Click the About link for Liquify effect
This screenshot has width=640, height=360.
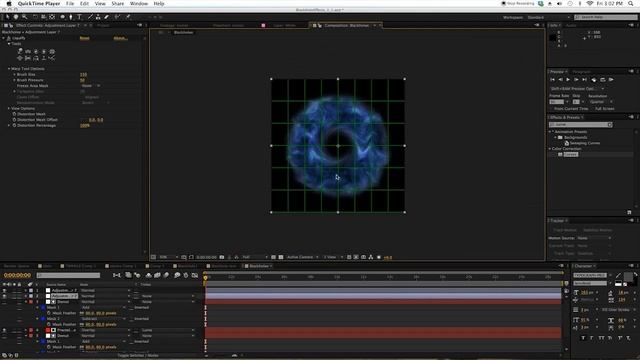(x=120, y=38)
